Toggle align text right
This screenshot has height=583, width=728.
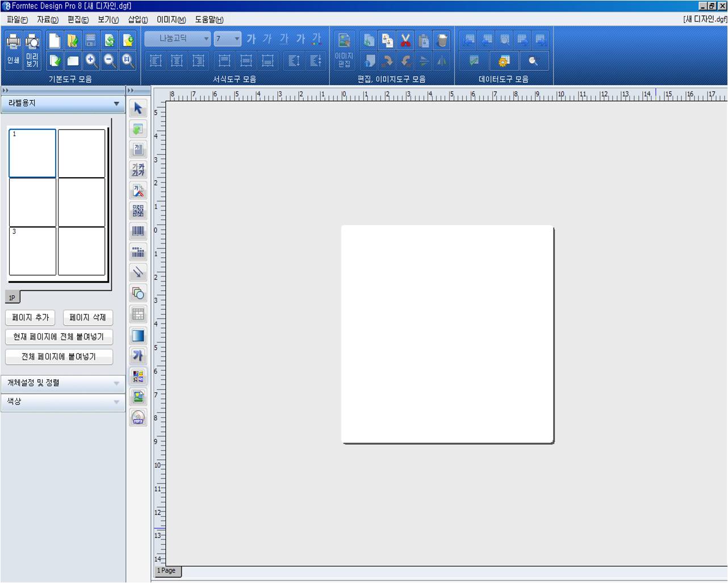coord(199,60)
